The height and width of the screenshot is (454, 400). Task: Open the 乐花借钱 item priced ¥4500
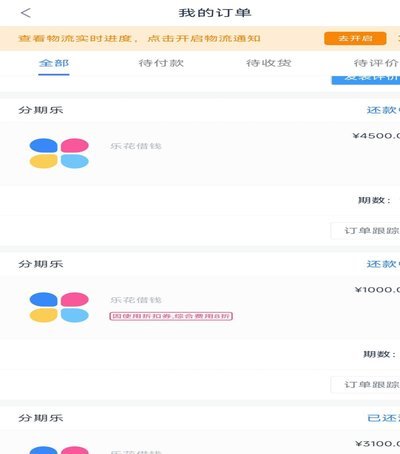pos(200,154)
